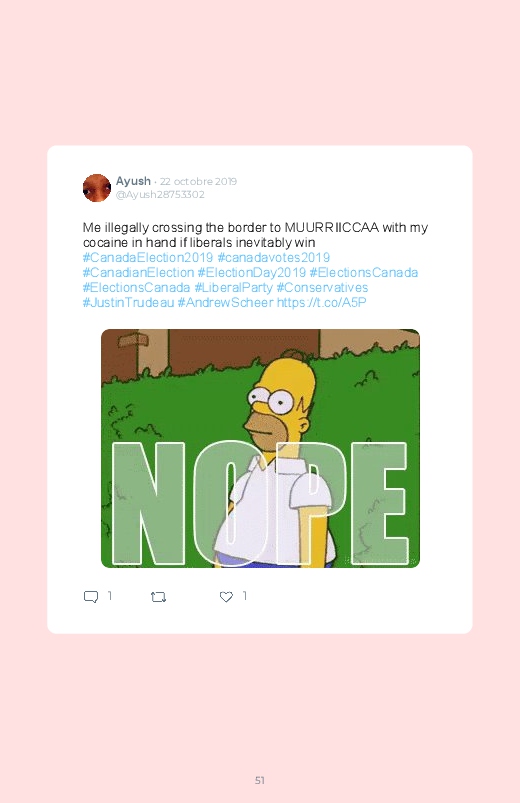520x803 pixels.
Task: Open the #ElectionDay2019 hashtag
Action: point(252,272)
